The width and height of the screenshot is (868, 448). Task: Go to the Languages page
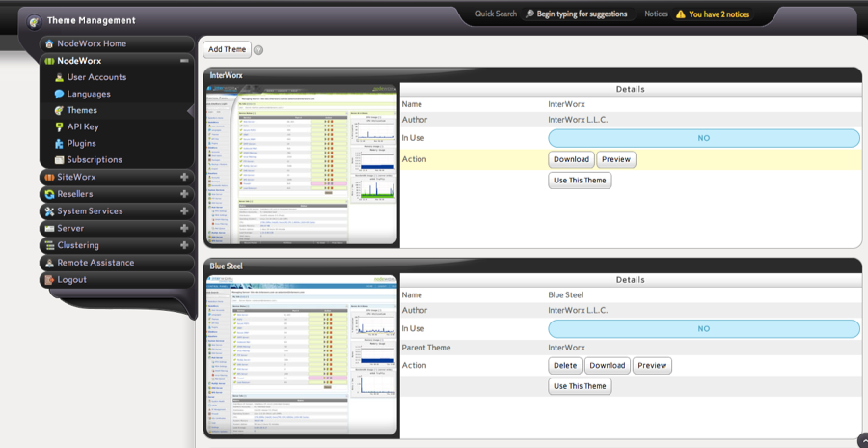point(89,95)
